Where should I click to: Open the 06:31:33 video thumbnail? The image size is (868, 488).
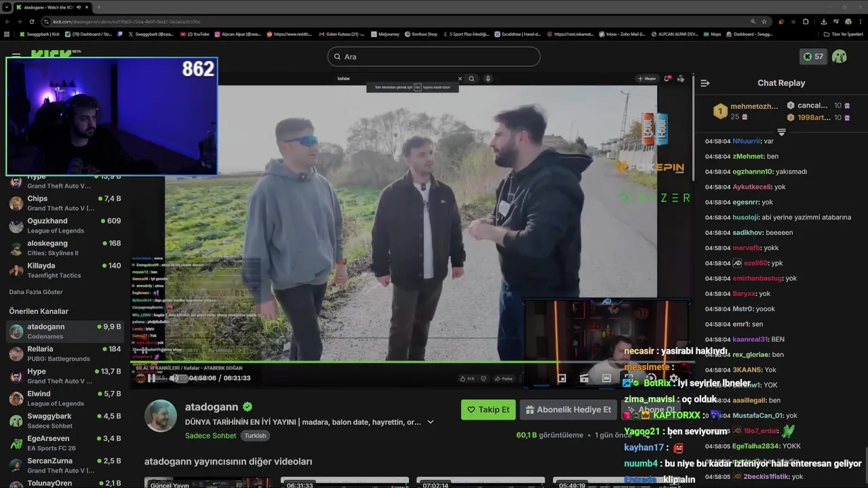point(344,483)
